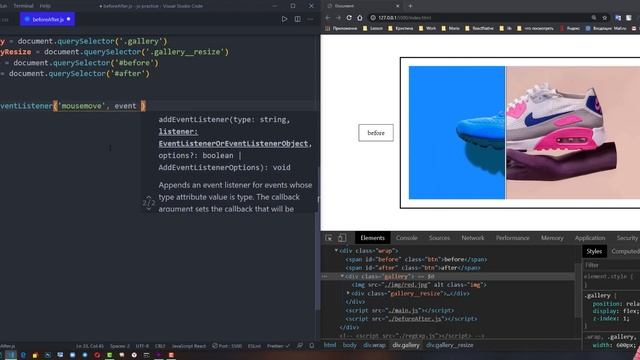Open VS Code editor more actions menu
Screen dimensions: 640x360
[x=310, y=19]
